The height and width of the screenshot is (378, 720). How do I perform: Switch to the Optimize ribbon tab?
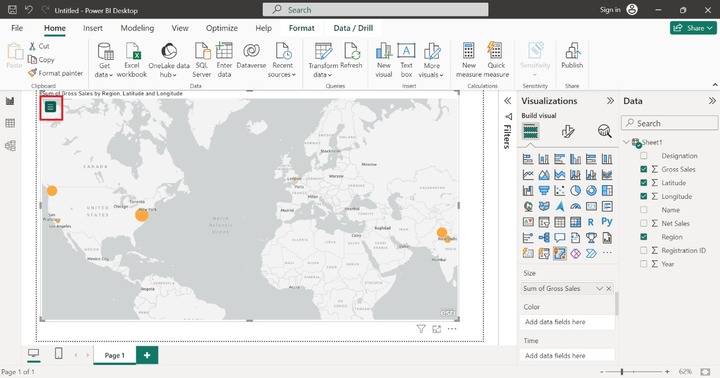coord(222,28)
